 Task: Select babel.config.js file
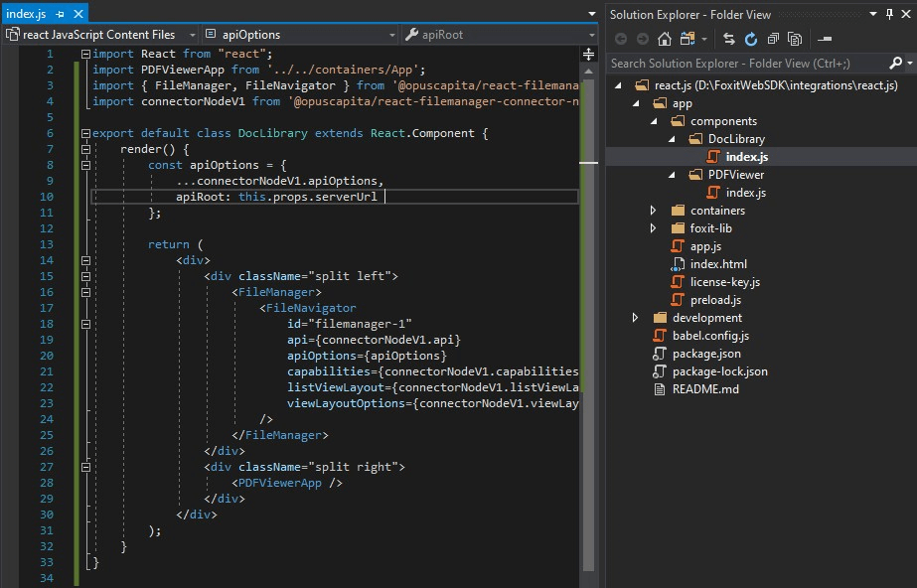coord(710,336)
